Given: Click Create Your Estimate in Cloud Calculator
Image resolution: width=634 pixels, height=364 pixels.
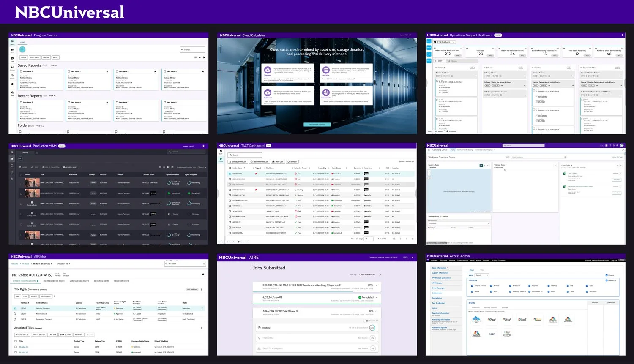Looking at the screenshot, I should pos(317,125).
